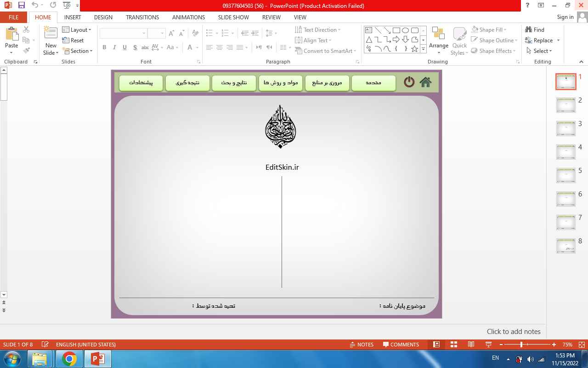Open Reading View from status bar
588x368 pixels.
[471, 345]
